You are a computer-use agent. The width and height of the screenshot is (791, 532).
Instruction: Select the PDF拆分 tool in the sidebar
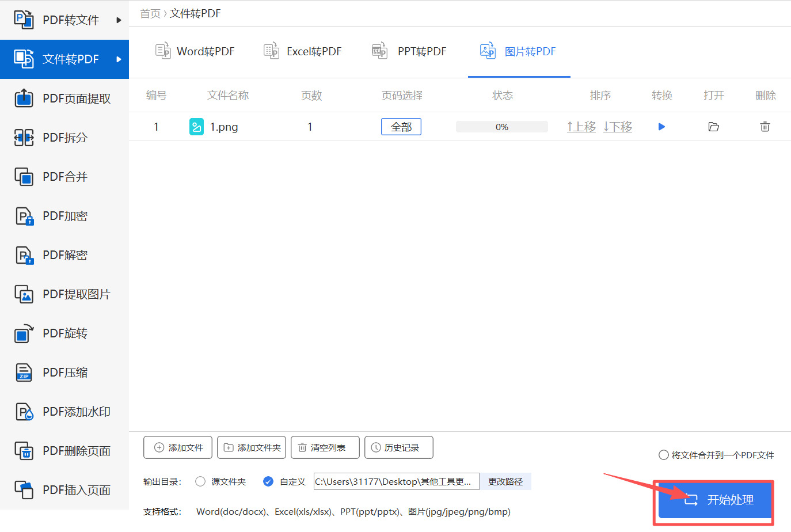tap(63, 137)
